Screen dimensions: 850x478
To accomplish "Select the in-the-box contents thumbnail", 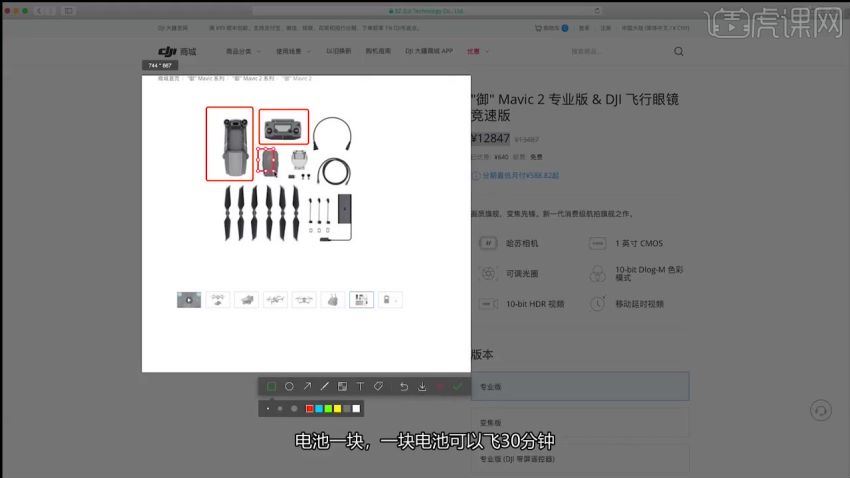I will 361,300.
